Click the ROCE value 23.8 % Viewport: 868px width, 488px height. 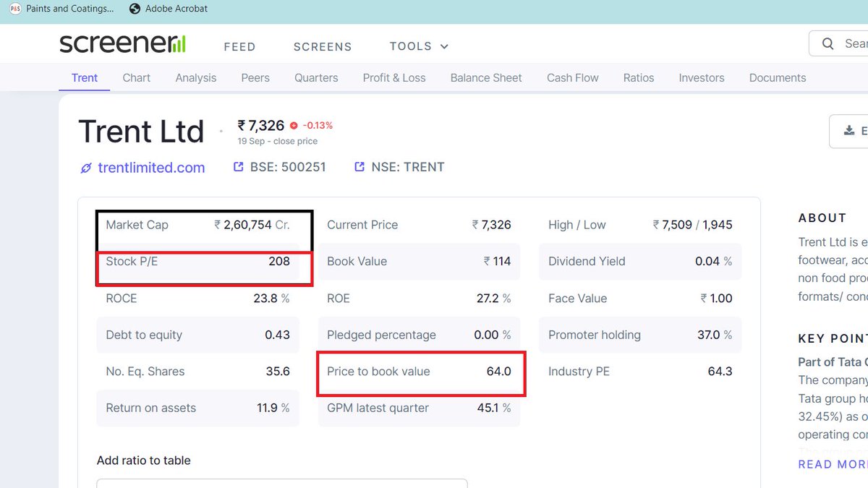[x=271, y=299]
